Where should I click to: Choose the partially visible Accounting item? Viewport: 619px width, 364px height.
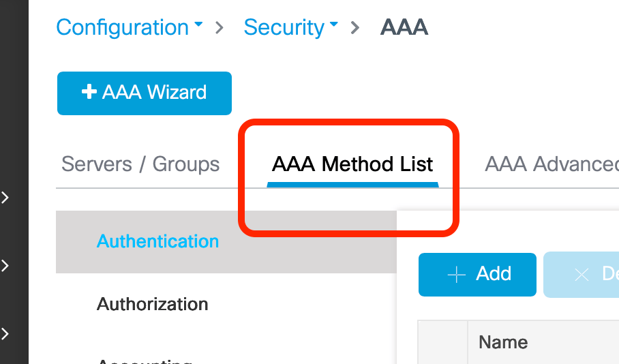coord(144,360)
